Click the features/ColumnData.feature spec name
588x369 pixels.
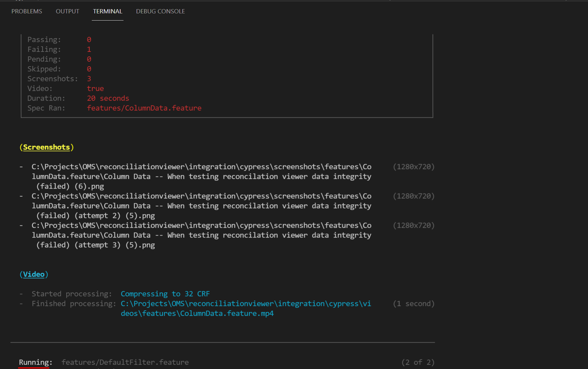click(144, 108)
